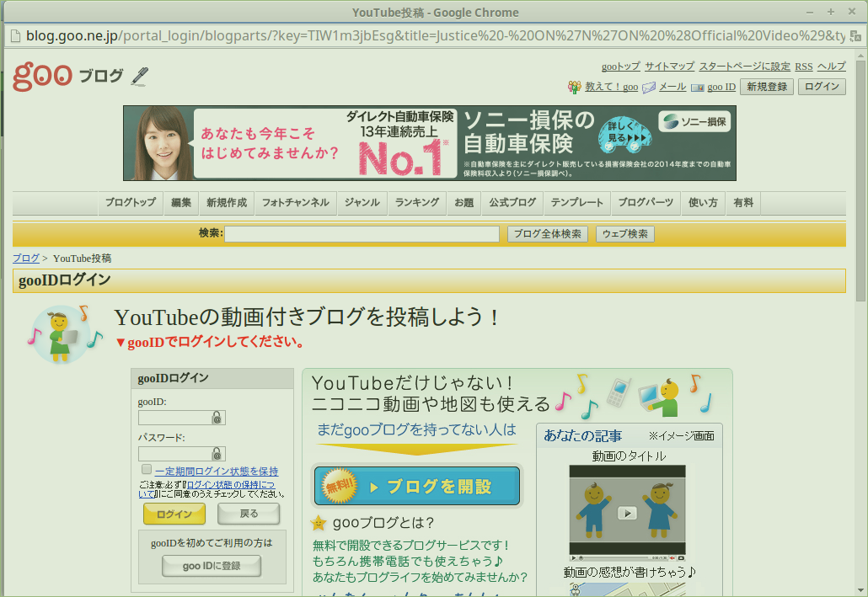Click the scrollbar down arrow
This screenshot has height=597, width=868.
pyautogui.click(x=860, y=590)
